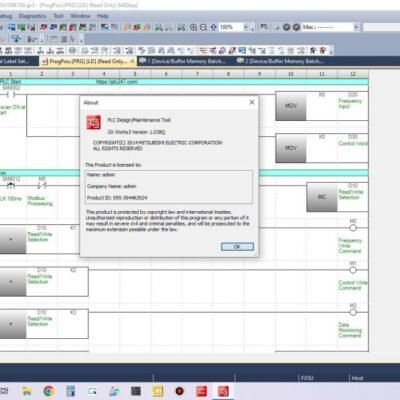Click the Company Name: admin line
The height and width of the screenshot is (400, 400).
click(112, 186)
